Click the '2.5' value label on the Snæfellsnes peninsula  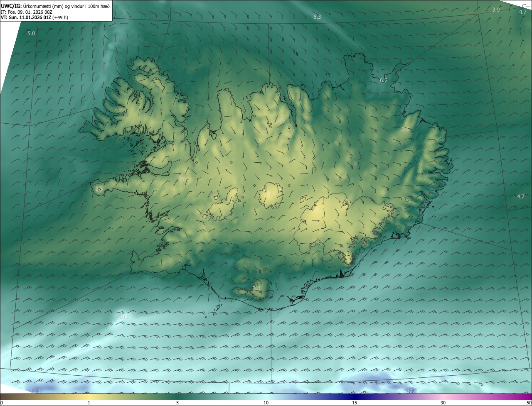click(x=99, y=188)
